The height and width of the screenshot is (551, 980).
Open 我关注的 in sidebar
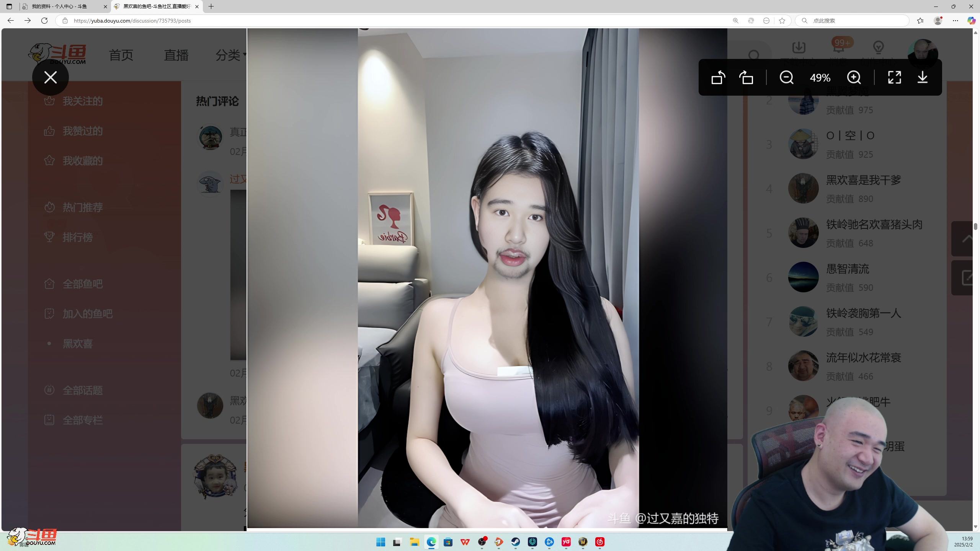click(73, 101)
